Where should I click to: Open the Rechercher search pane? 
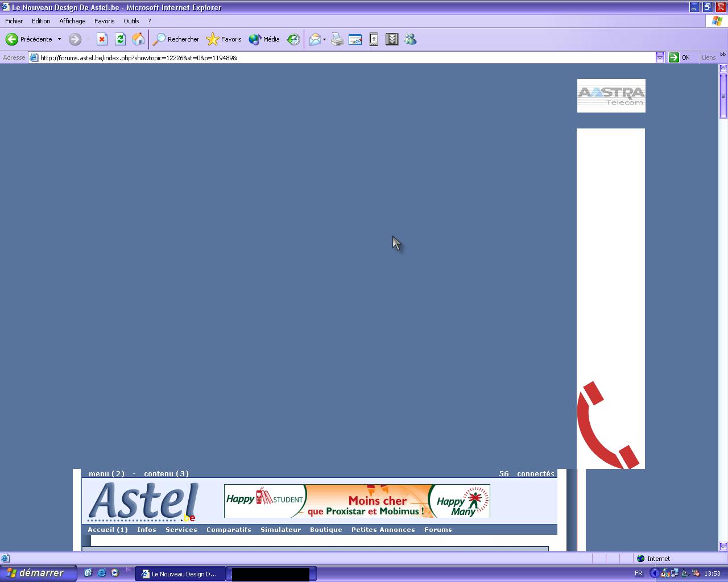(x=176, y=39)
